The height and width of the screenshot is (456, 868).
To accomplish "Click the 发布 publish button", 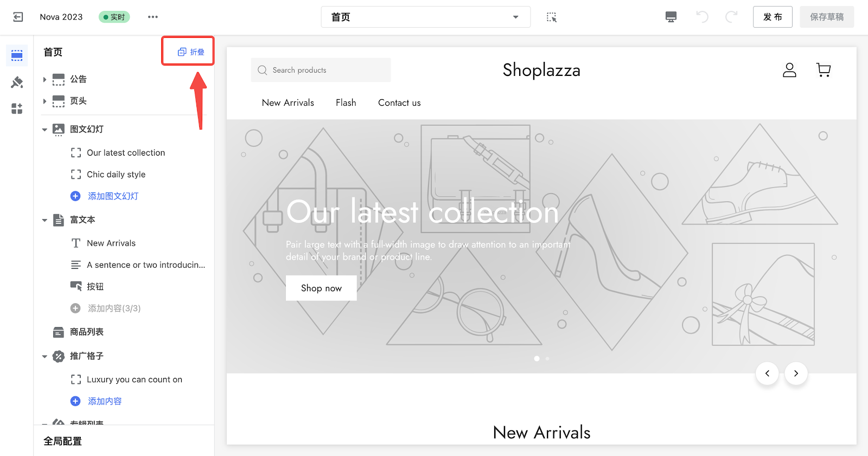I will point(773,17).
